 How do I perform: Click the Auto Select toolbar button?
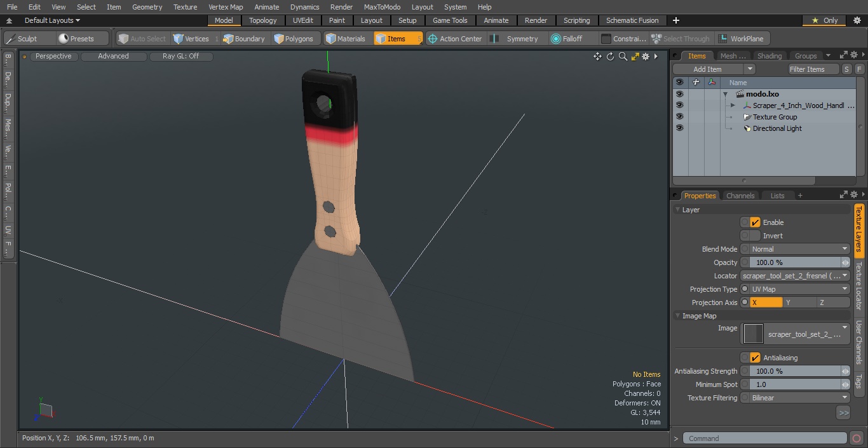[142, 39]
